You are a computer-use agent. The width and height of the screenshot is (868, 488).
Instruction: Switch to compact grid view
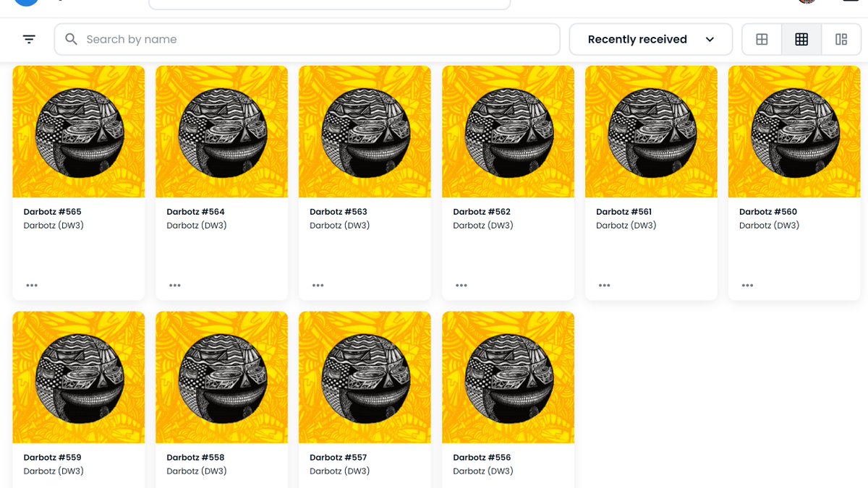coord(801,39)
